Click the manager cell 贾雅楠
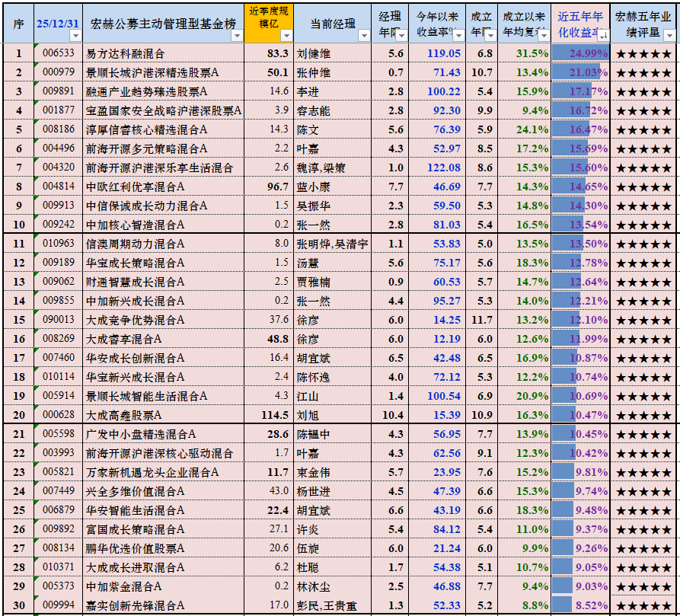The width and height of the screenshot is (680, 616). pyautogui.click(x=332, y=282)
